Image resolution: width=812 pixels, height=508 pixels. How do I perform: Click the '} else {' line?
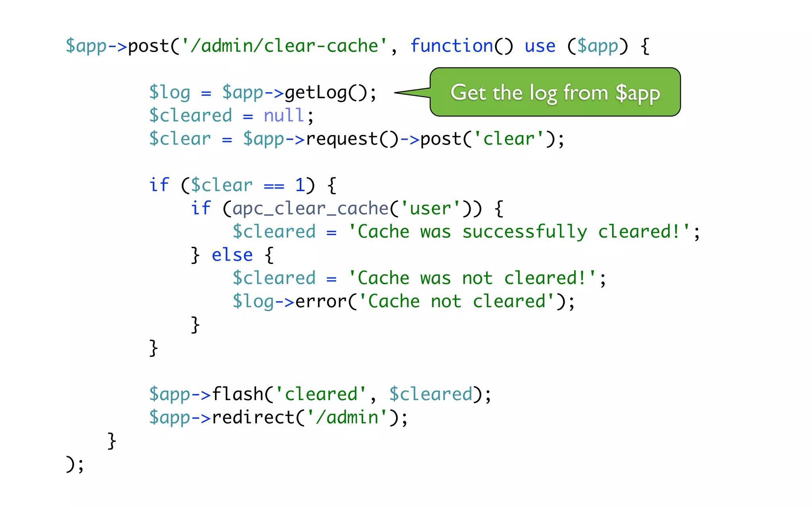tap(233, 255)
